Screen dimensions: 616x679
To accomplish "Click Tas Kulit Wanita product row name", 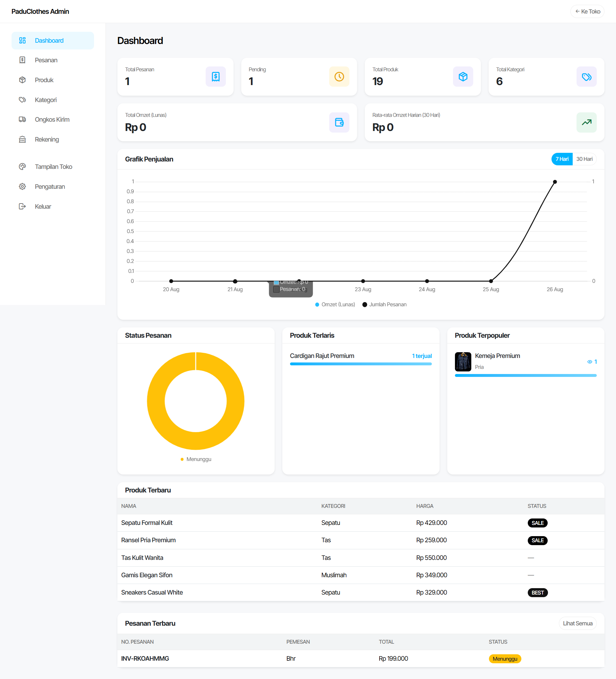I will coord(142,558).
